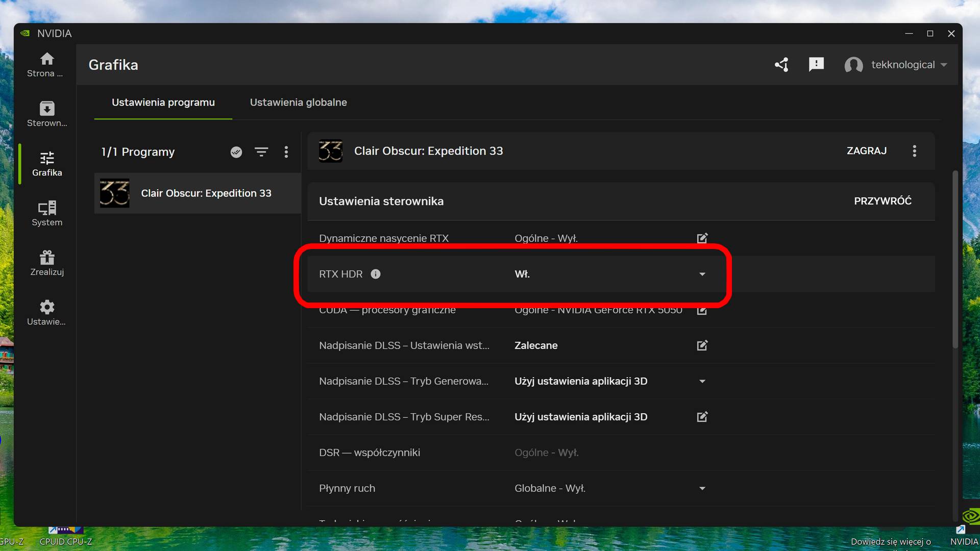Switch to the Ustawienia globalne tab

coord(298,102)
